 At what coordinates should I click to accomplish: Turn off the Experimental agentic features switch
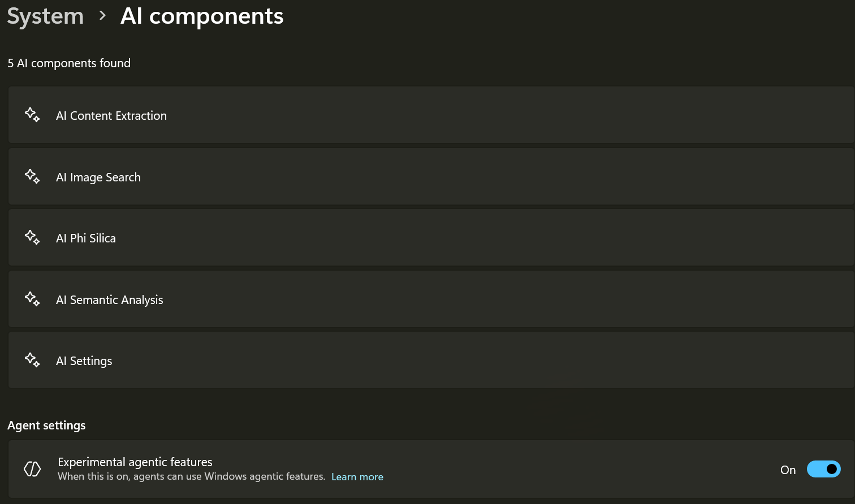(x=823, y=469)
